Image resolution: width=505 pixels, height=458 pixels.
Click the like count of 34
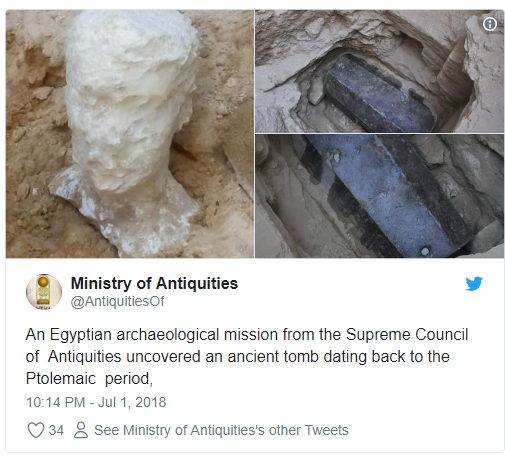[56, 430]
